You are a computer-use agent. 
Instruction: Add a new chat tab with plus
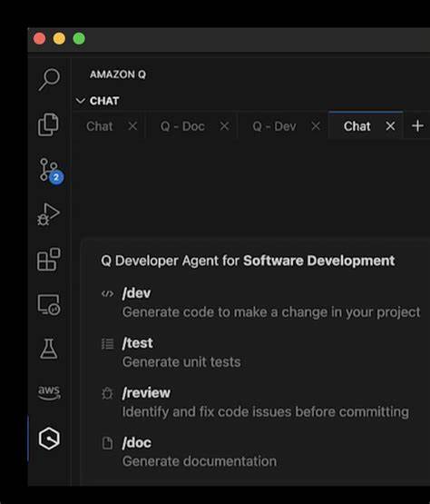[417, 126]
